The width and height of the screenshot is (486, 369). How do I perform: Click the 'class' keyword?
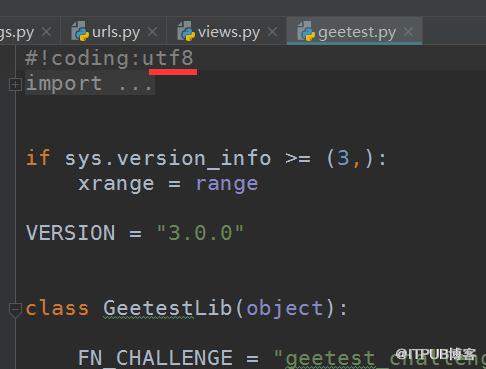click(57, 308)
